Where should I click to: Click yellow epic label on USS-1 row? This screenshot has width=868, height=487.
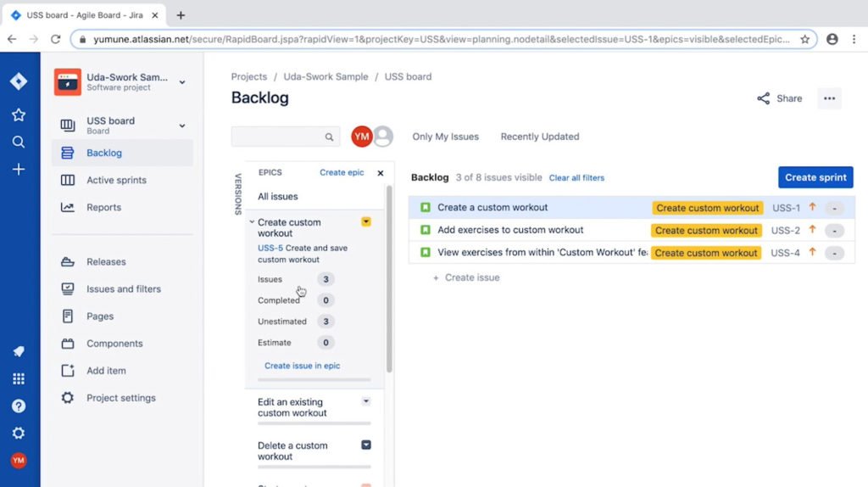[x=708, y=208]
